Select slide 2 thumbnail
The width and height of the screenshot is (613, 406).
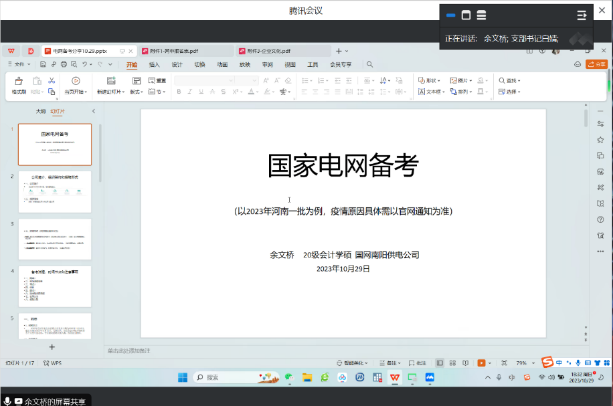coord(55,191)
